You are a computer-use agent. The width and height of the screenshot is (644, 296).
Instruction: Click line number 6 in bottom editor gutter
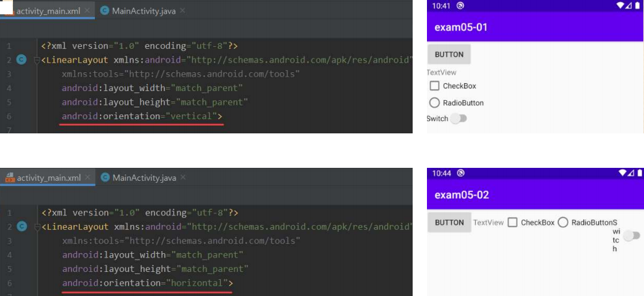[x=9, y=283]
